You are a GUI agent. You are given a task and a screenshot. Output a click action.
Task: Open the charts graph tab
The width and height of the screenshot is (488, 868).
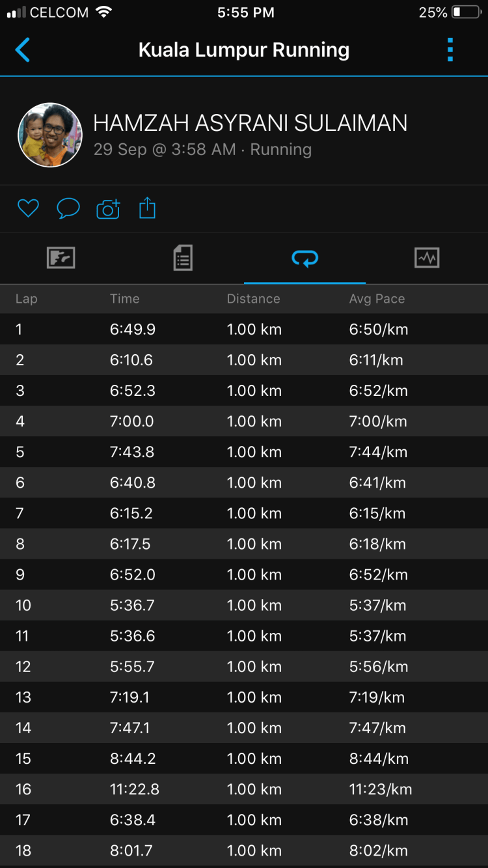coord(427,259)
